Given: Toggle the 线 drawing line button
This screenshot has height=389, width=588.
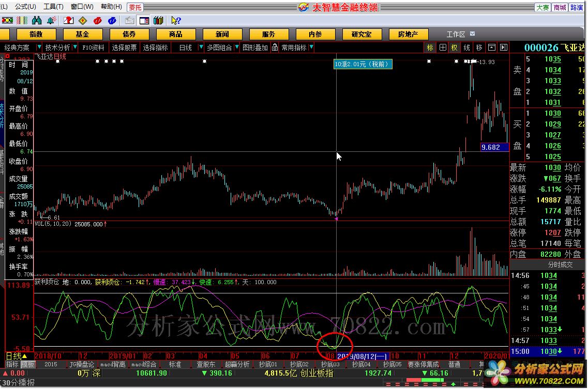Looking at the screenshot, I should tap(467, 48).
